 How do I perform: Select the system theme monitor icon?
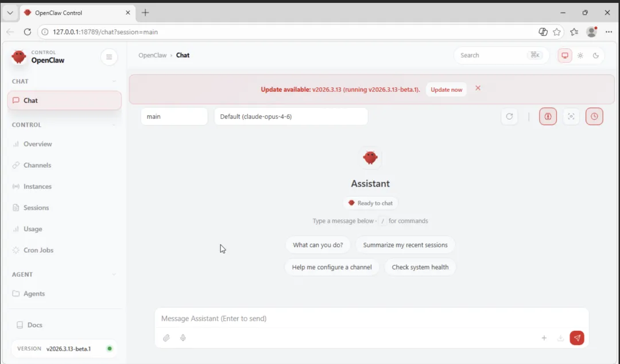pyautogui.click(x=565, y=55)
